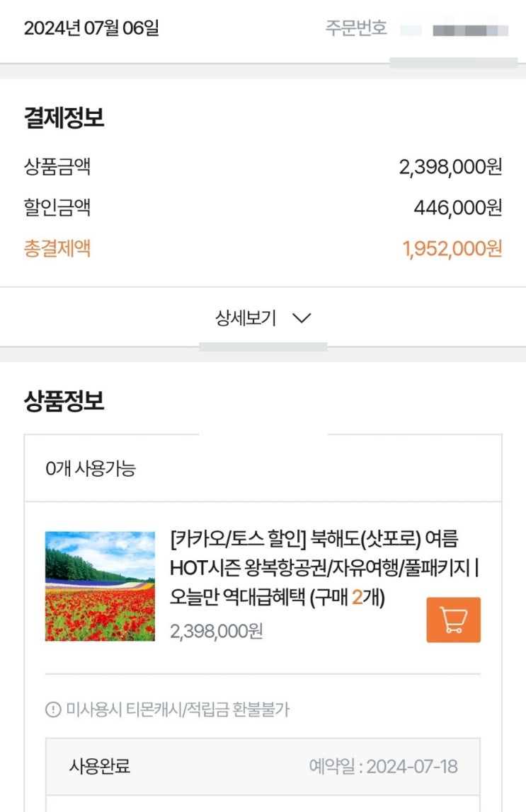The height and width of the screenshot is (812, 526).
Task: Click the gray product price under the title
Action: coord(216,630)
